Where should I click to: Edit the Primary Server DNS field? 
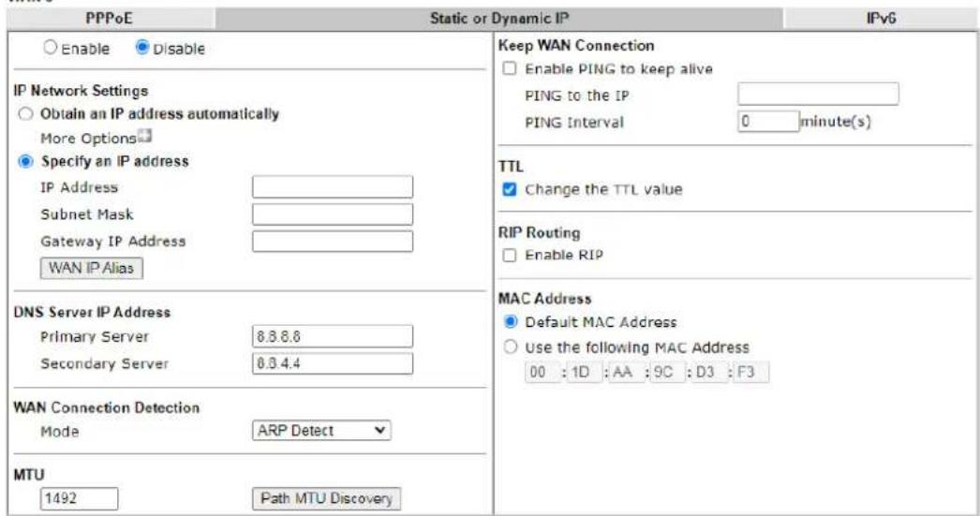pos(333,336)
